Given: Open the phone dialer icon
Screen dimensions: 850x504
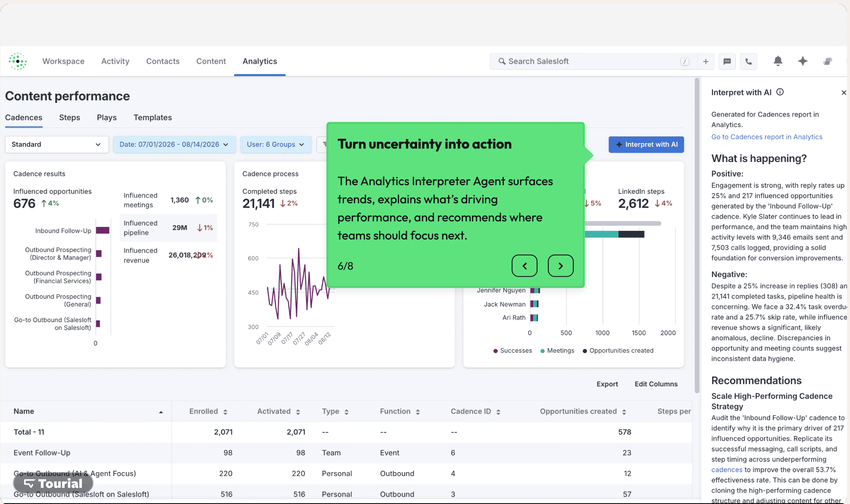Looking at the screenshot, I should pos(749,62).
